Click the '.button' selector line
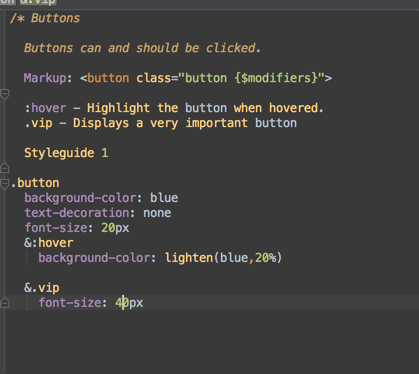 (x=35, y=183)
